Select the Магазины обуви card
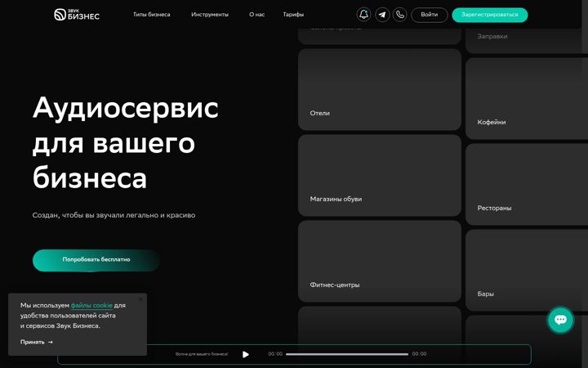The height and width of the screenshot is (368, 588). click(380, 175)
